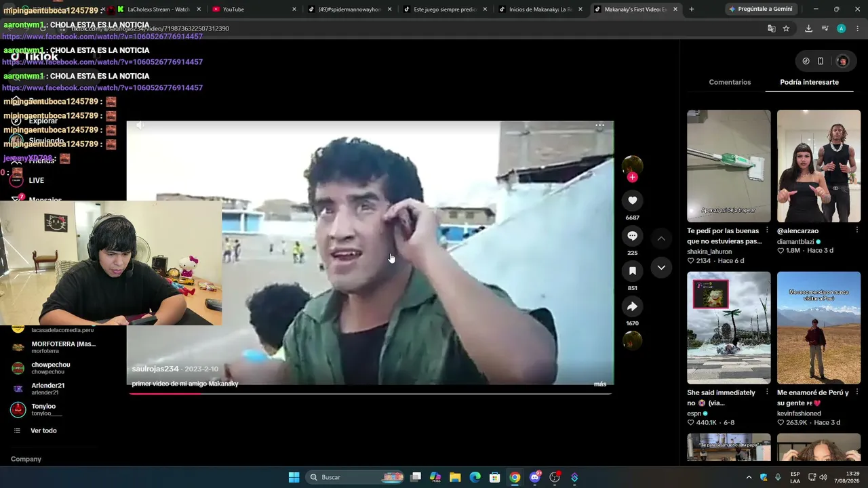Open a new browser tab
This screenshot has width=868, height=488.
tap(691, 9)
